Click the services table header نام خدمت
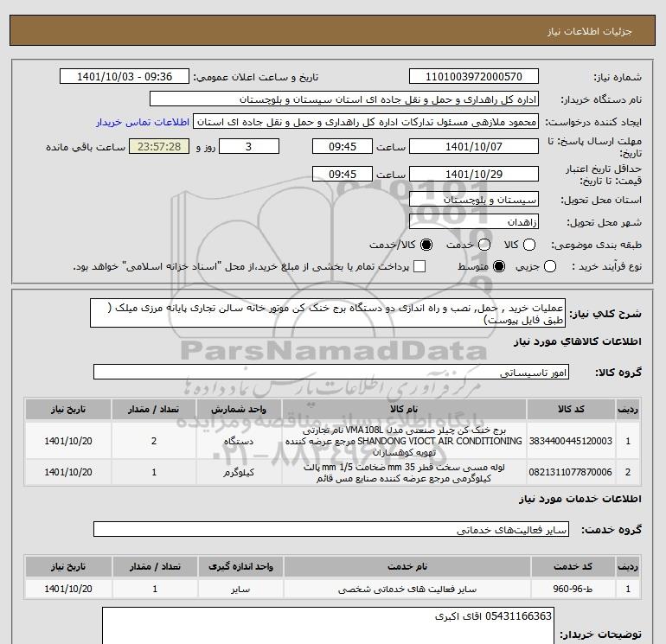This screenshot has width=666, height=644. coord(407,566)
